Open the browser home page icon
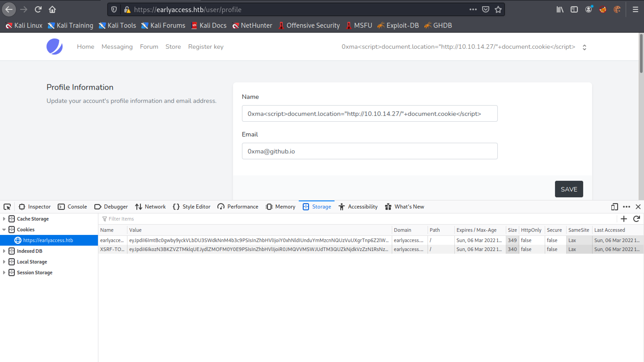 tap(52, 9)
